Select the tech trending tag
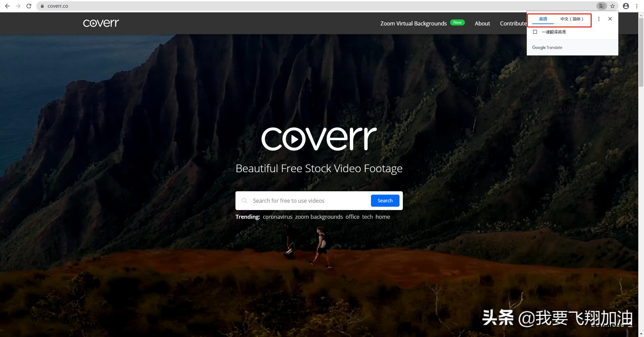The width and height of the screenshot is (644, 337). point(367,217)
